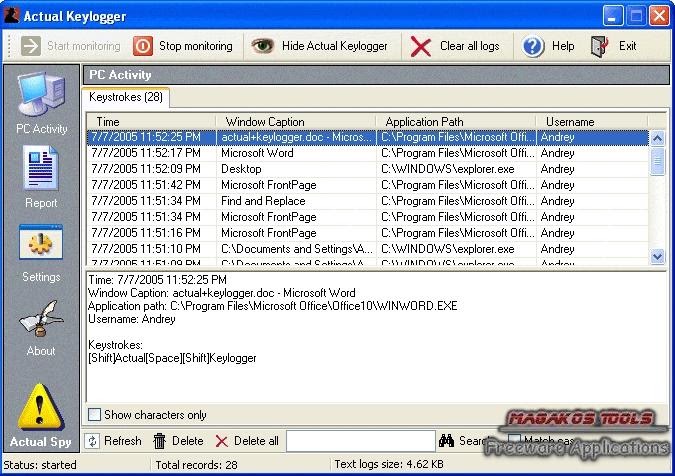675x476 pixels.
Task: Click the Refresh button
Action: pos(114,441)
